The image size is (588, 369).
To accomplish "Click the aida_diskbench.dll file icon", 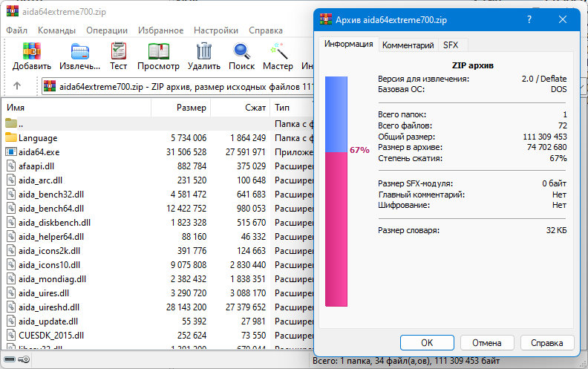I will click(x=11, y=223).
